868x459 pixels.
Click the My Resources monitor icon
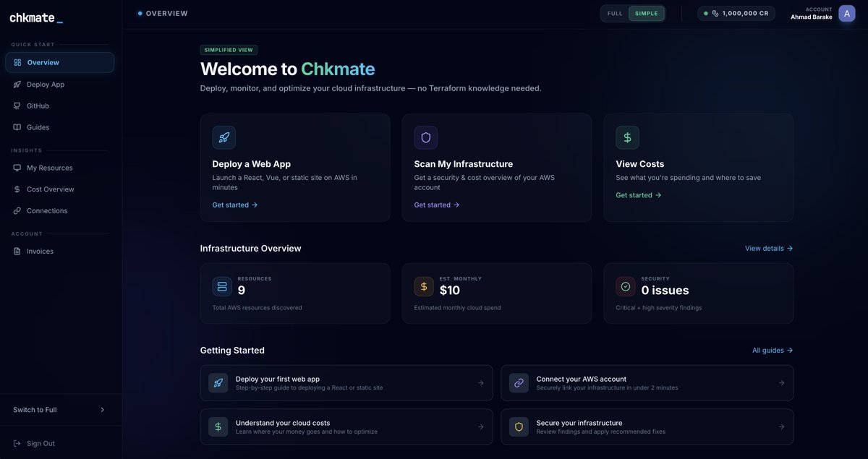pyautogui.click(x=17, y=168)
